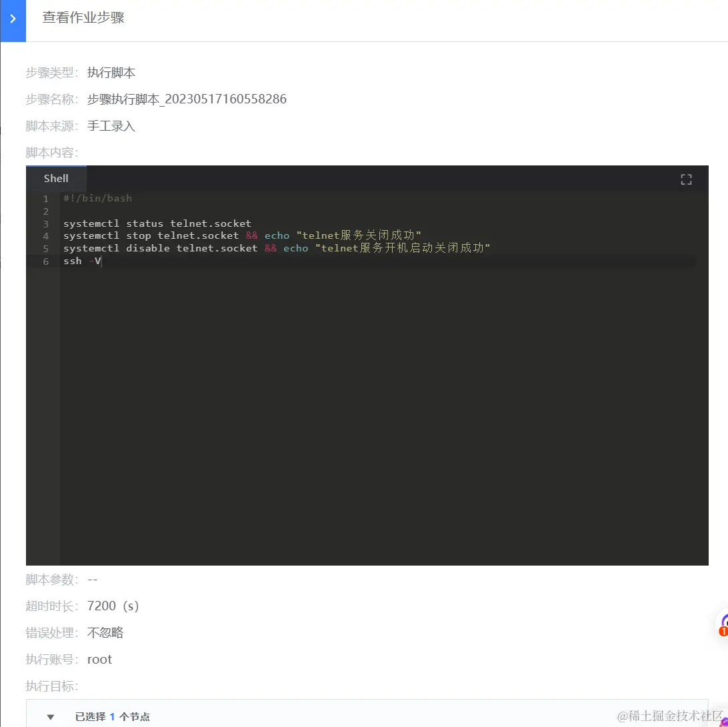Collapse the selected nodes list triangle
Screen dimensions: 728x727
click(x=51, y=717)
